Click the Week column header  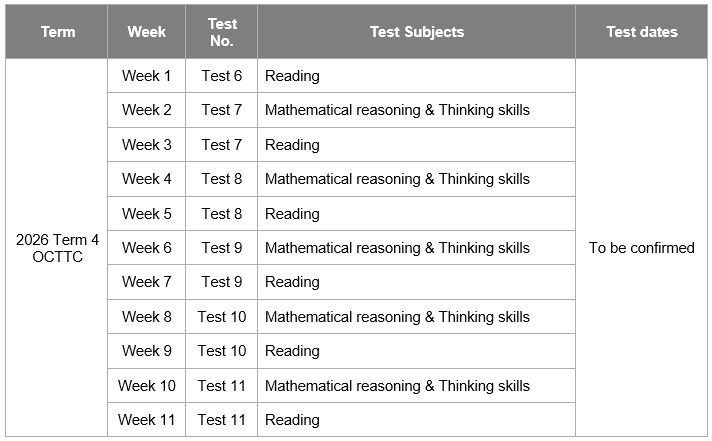[x=146, y=32]
